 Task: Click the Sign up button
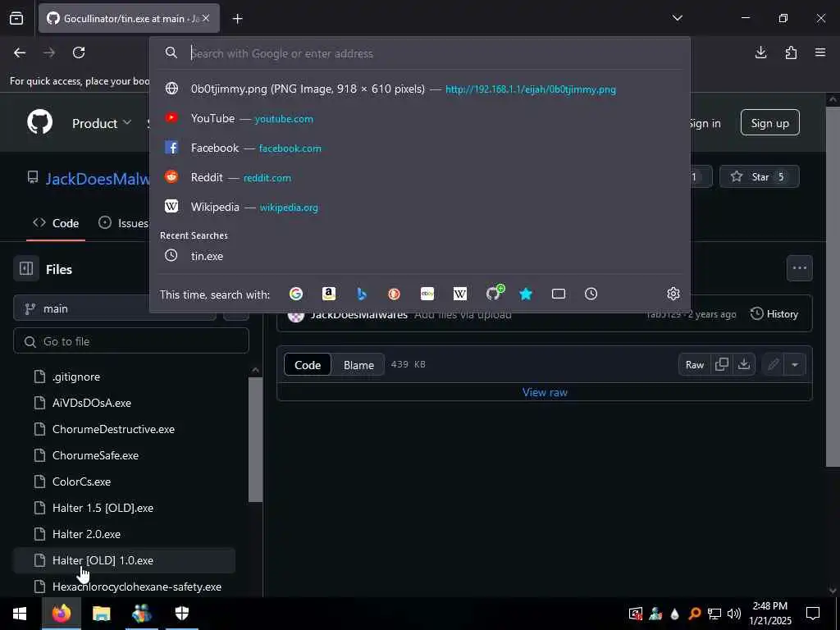click(x=769, y=123)
